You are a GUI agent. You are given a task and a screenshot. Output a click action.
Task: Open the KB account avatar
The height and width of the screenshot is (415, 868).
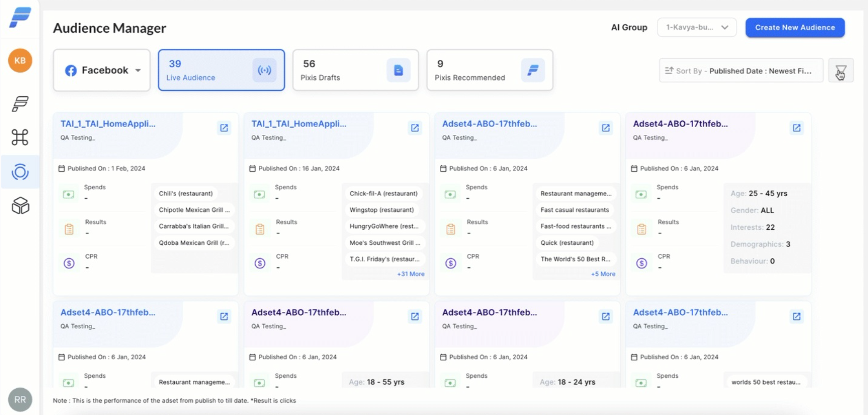point(20,61)
